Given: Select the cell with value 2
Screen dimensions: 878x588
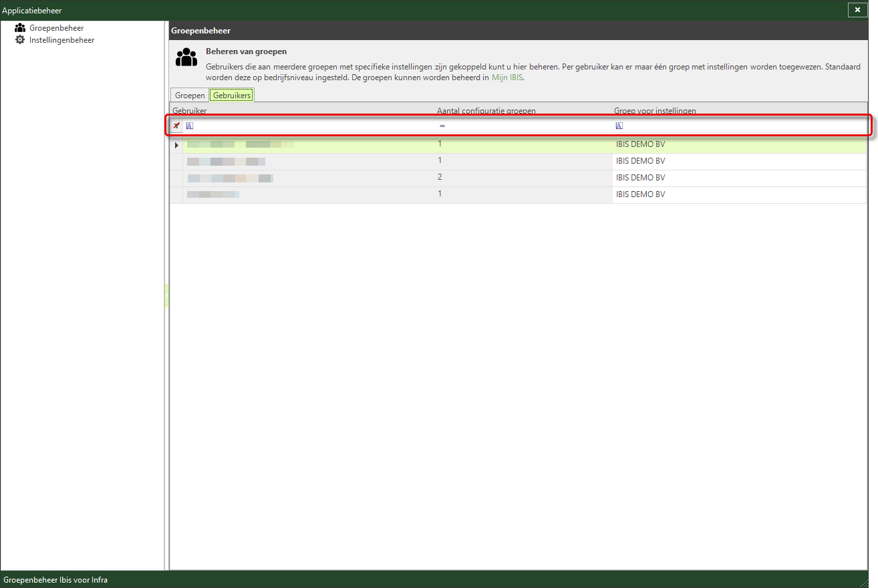Looking at the screenshot, I should [x=523, y=178].
